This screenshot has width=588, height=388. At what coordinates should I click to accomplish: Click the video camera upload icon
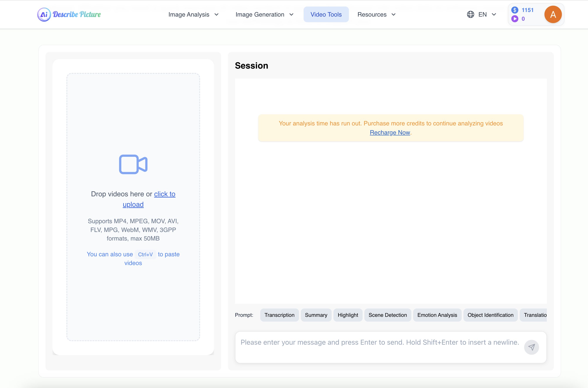[133, 164]
